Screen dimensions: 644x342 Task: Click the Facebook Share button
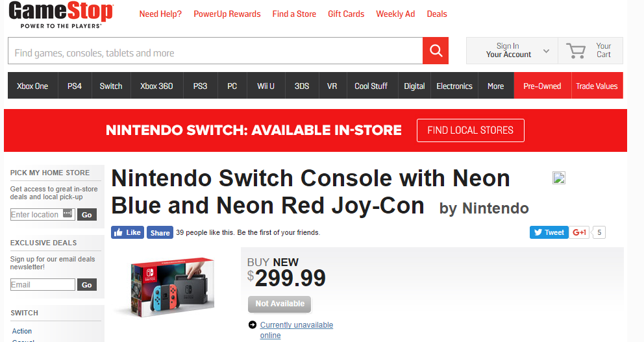[160, 232]
